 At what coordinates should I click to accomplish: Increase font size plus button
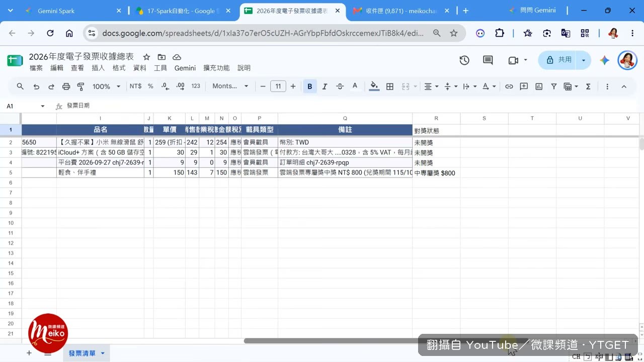pos(293,86)
